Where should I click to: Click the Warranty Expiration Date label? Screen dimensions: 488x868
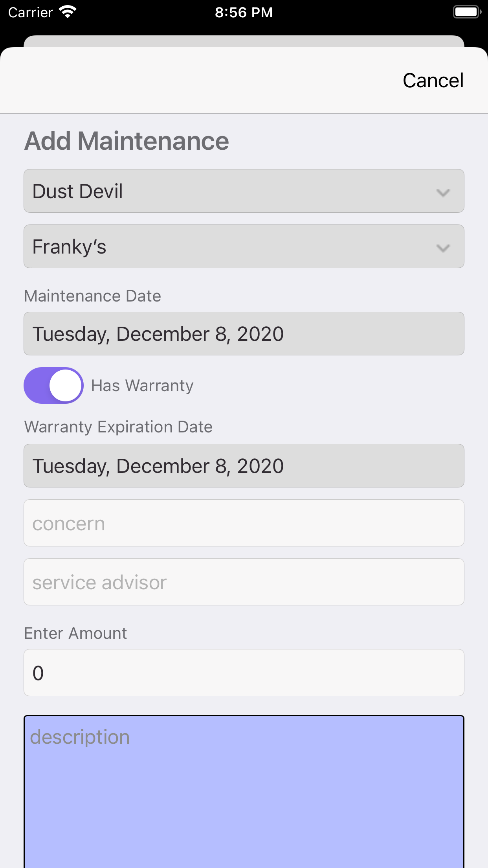(x=118, y=427)
